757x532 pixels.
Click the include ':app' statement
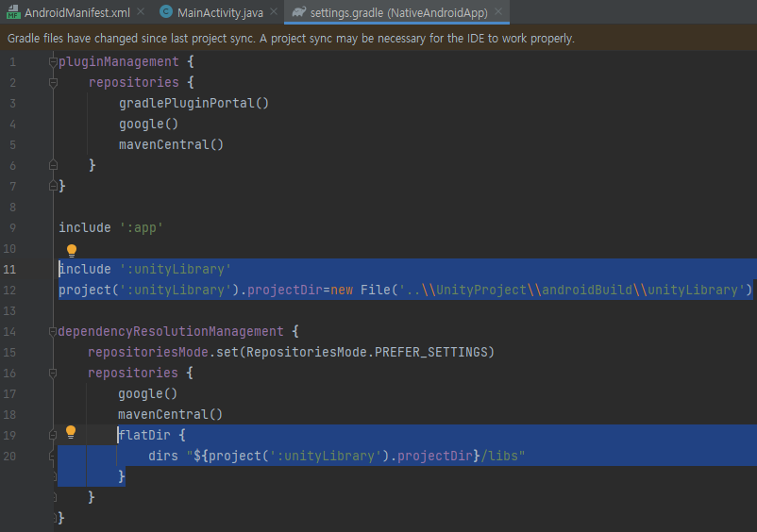pyautogui.click(x=111, y=227)
